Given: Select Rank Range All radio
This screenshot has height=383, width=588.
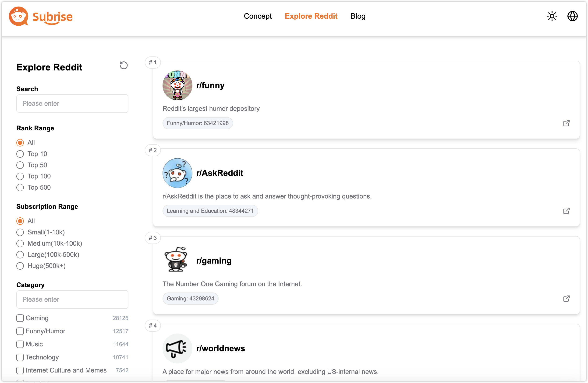Looking at the screenshot, I should point(20,143).
